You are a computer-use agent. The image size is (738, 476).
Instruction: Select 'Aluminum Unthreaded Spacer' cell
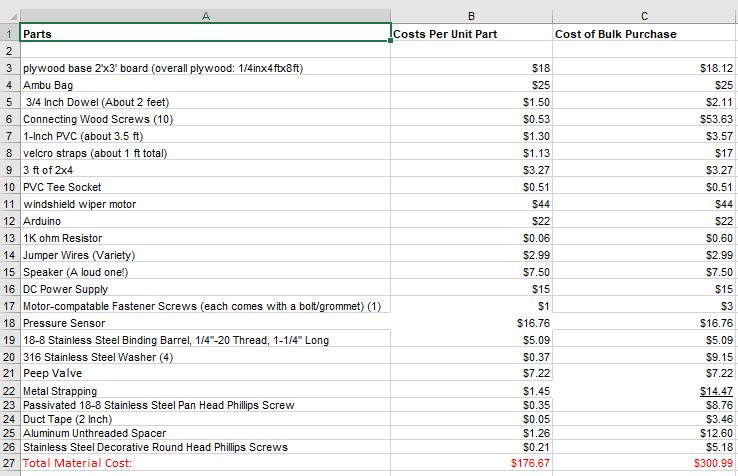coord(205,433)
